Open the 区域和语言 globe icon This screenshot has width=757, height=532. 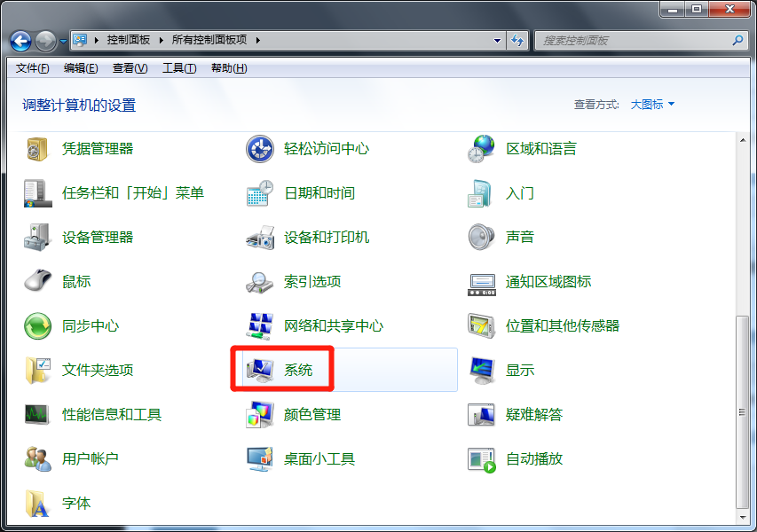pyautogui.click(x=481, y=149)
